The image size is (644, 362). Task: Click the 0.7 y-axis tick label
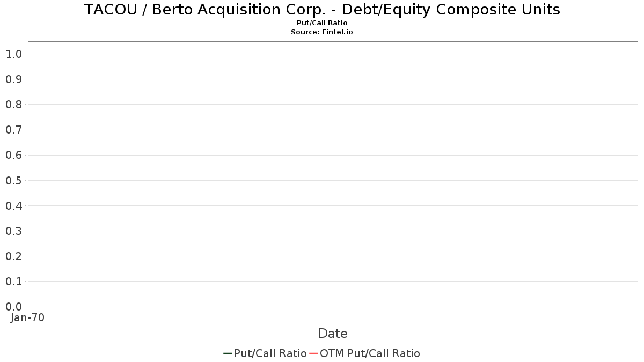(13, 130)
